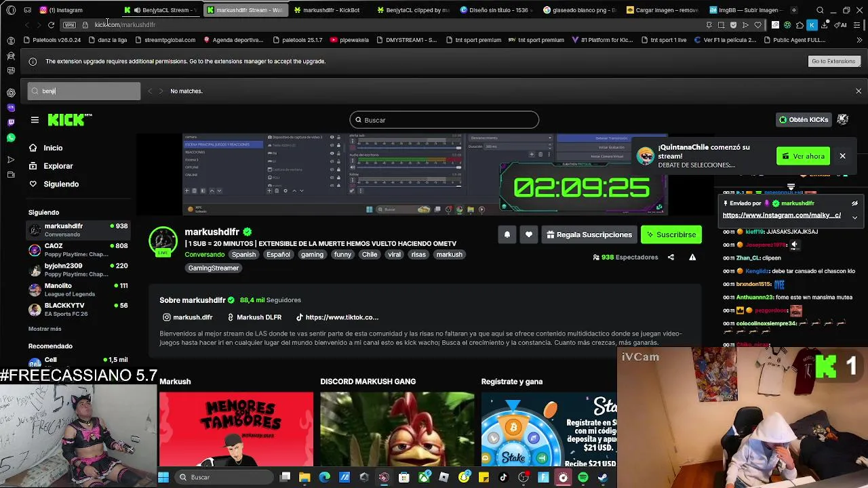
Task: Focus the Kick Buscar search field
Action: tap(444, 120)
